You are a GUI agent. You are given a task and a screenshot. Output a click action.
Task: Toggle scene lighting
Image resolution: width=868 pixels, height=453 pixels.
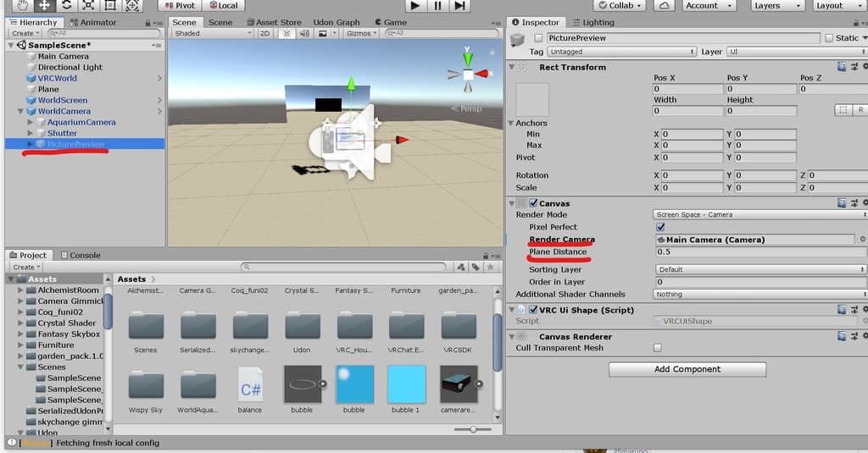287,33
